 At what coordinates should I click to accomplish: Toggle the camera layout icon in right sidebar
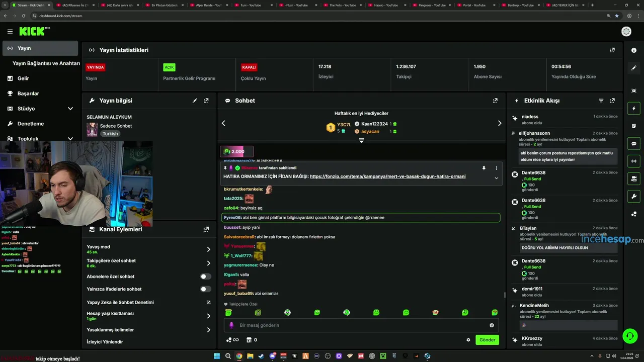[634, 179]
